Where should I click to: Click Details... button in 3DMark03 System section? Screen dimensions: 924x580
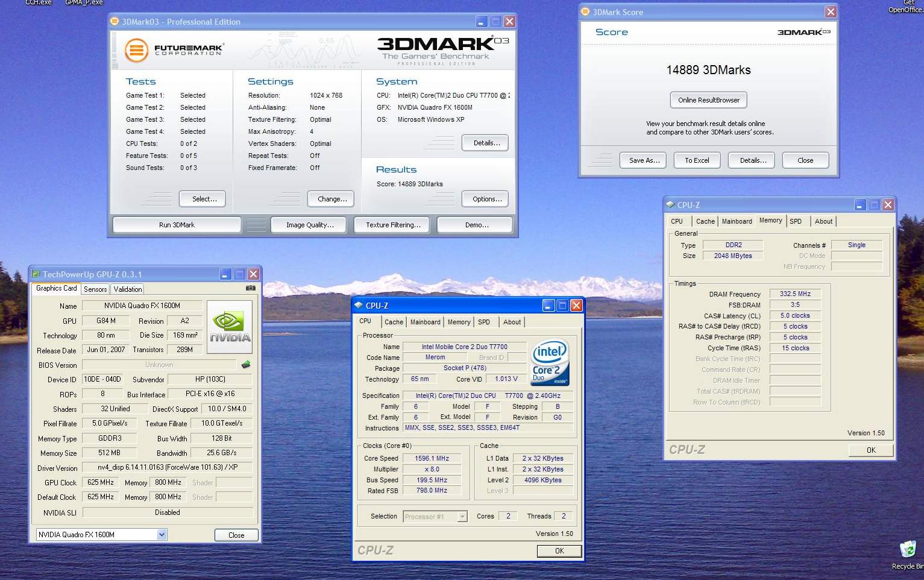486,143
